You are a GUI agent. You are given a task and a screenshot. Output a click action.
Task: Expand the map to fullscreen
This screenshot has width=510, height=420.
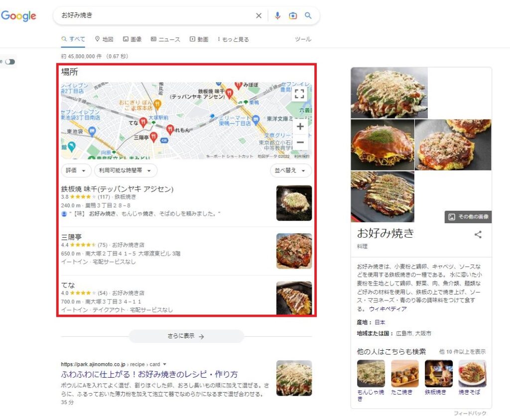pyautogui.click(x=299, y=94)
